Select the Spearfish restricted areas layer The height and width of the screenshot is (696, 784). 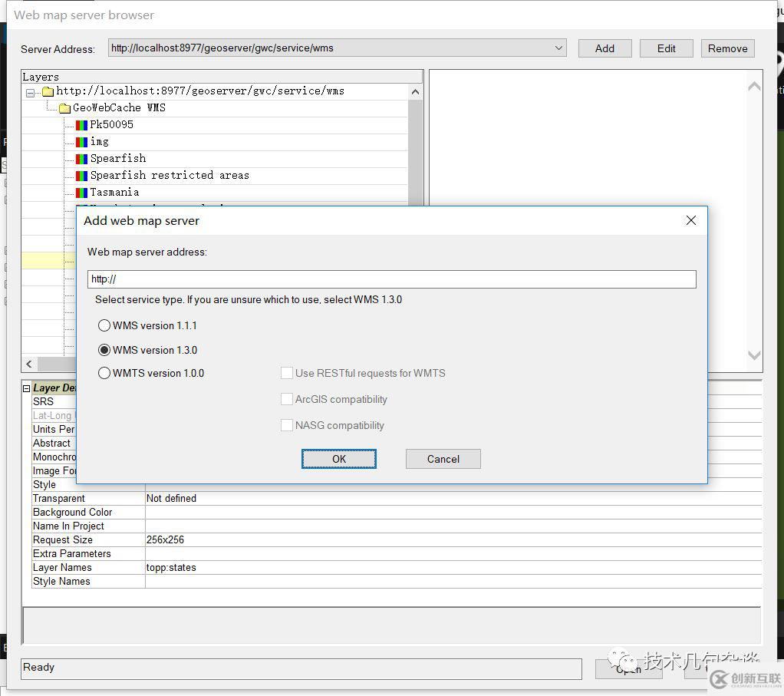pos(170,176)
